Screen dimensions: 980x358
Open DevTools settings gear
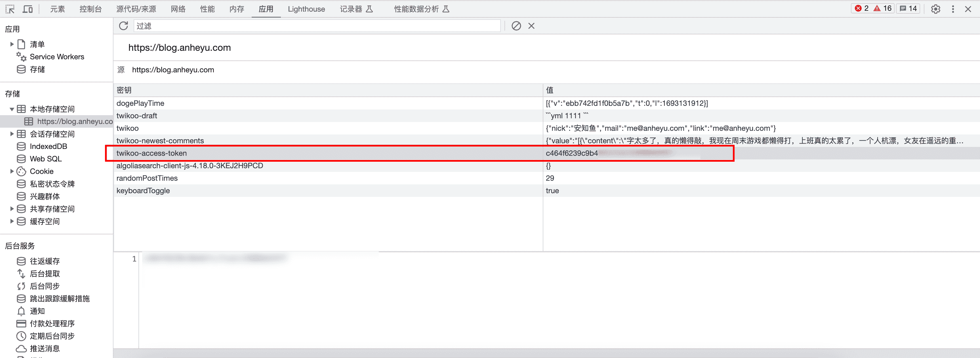tap(935, 9)
